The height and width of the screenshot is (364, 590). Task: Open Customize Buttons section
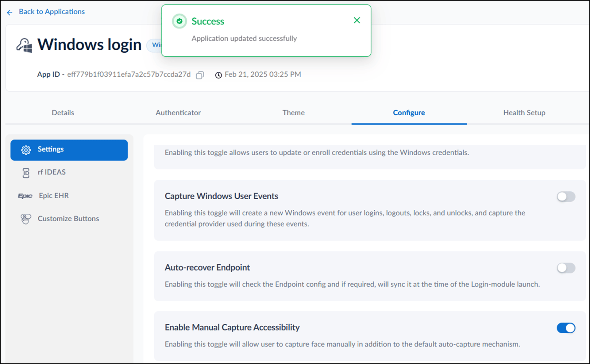pyautogui.click(x=68, y=218)
